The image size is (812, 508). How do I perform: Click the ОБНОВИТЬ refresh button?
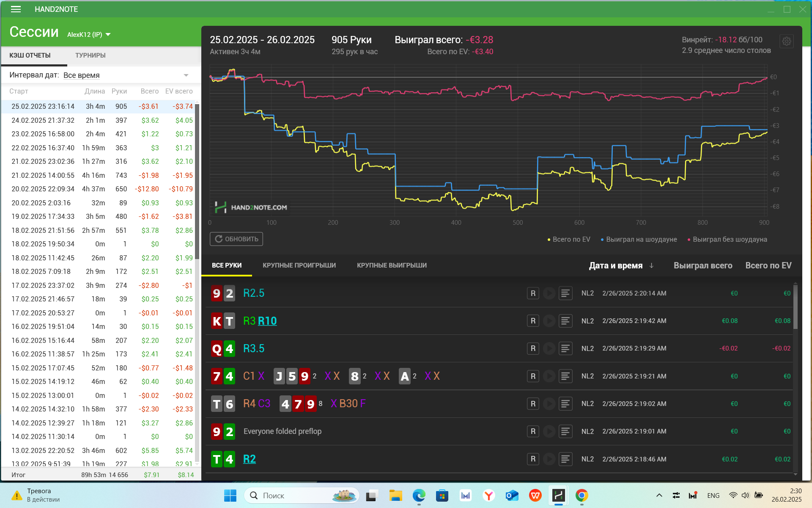pyautogui.click(x=236, y=239)
